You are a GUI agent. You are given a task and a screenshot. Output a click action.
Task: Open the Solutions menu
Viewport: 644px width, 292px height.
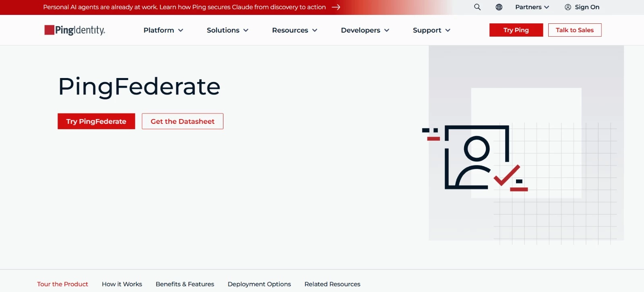click(227, 30)
